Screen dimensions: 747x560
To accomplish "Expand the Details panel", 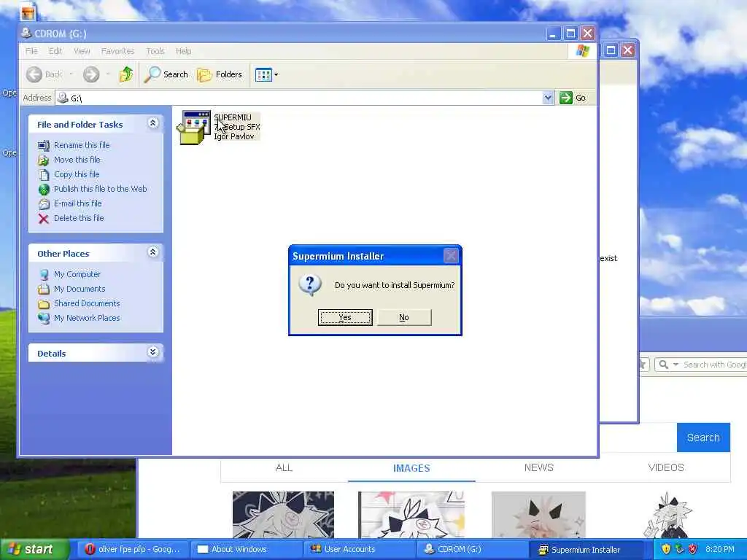I will point(153,352).
